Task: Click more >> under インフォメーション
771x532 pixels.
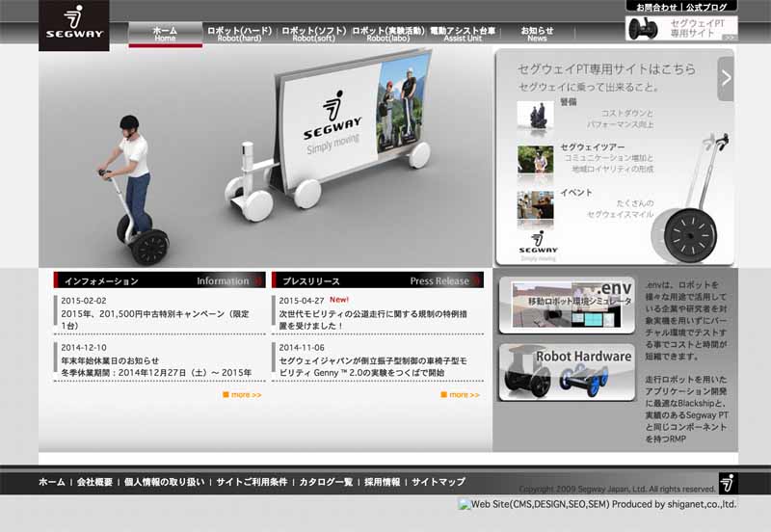Action: 242,395
